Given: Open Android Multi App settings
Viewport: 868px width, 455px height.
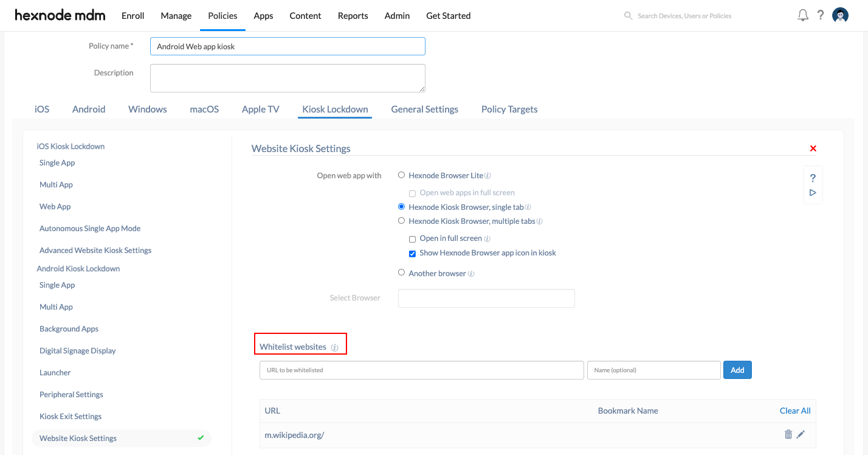Looking at the screenshot, I should (x=56, y=307).
